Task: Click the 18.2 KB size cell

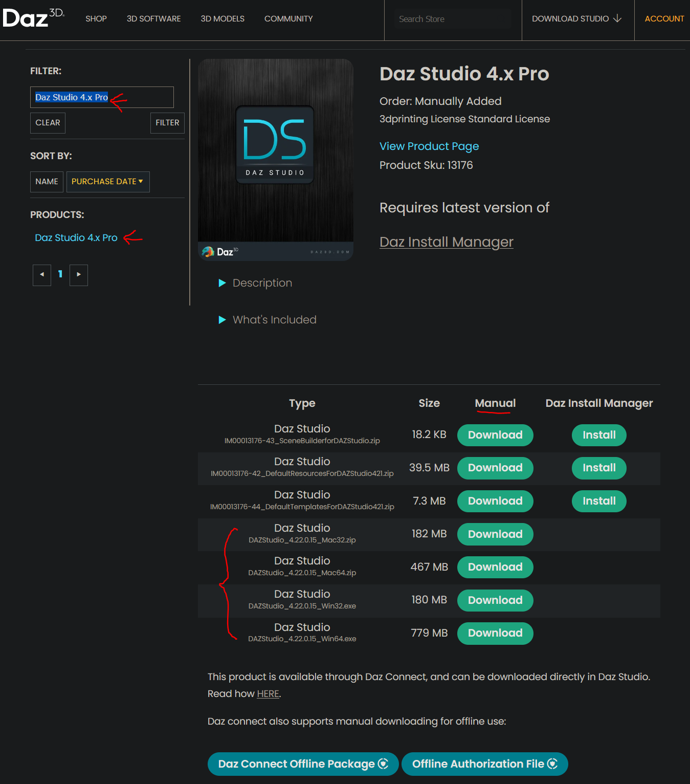Action: pos(429,434)
